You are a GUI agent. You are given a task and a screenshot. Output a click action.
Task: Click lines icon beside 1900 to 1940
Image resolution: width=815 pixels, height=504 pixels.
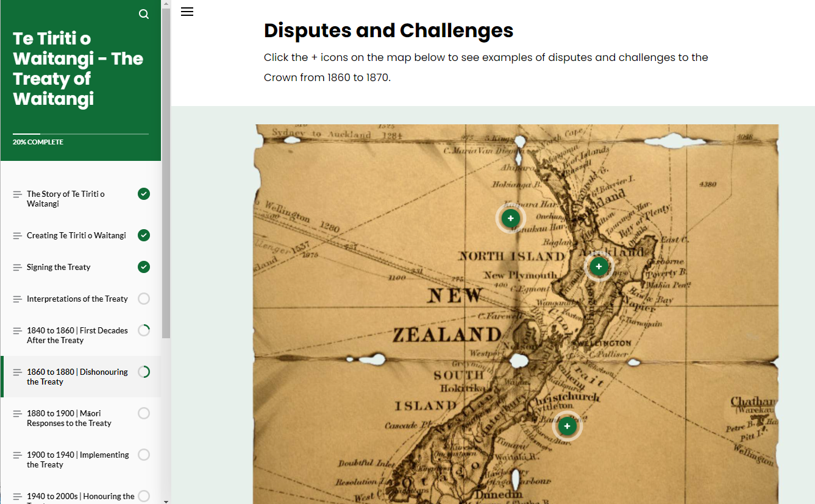pyautogui.click(x=17, y=455)
